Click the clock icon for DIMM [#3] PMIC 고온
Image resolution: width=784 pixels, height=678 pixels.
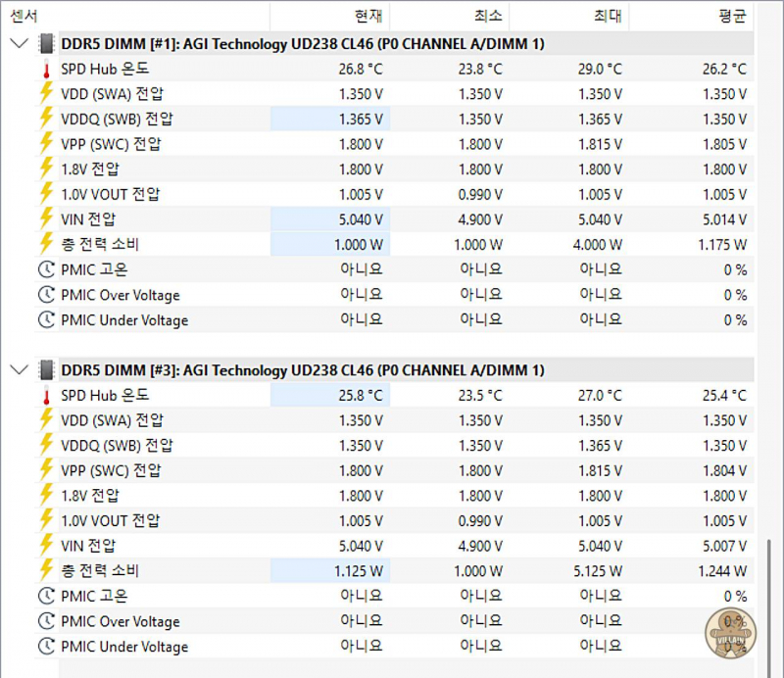tap(45, 596)
